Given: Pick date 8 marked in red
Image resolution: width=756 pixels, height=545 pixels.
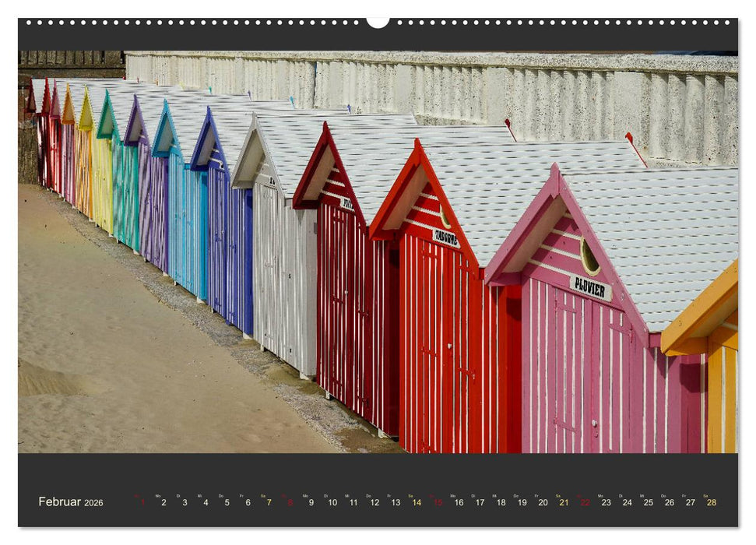Looking at the screenshot, I should click(x=290, y=503).
